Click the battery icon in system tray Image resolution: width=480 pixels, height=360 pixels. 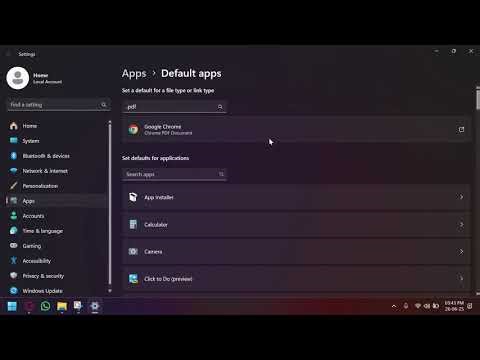point(436,306)
